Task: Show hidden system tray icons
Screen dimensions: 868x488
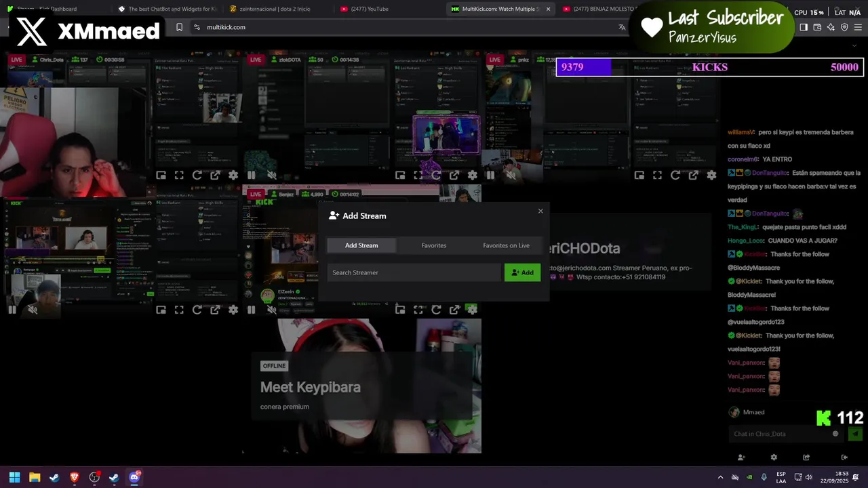Action: click(x=720, y=477)
